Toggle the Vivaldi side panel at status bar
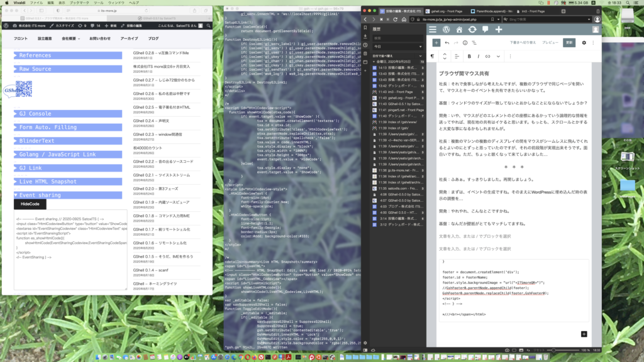 click(365, 350)
